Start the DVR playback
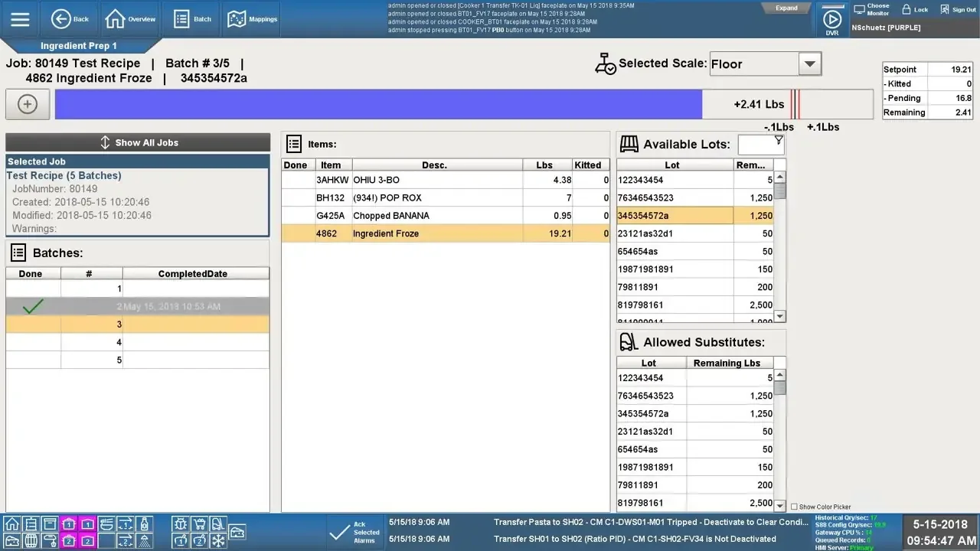 click(831, 20)
